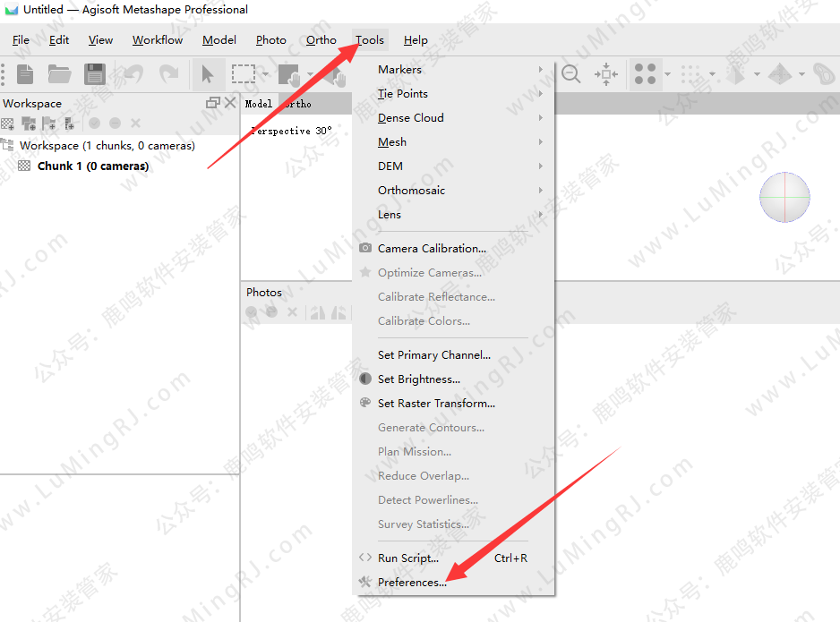Select the Rectangle selection tool
840x622 pixels.
pos(243,74)
